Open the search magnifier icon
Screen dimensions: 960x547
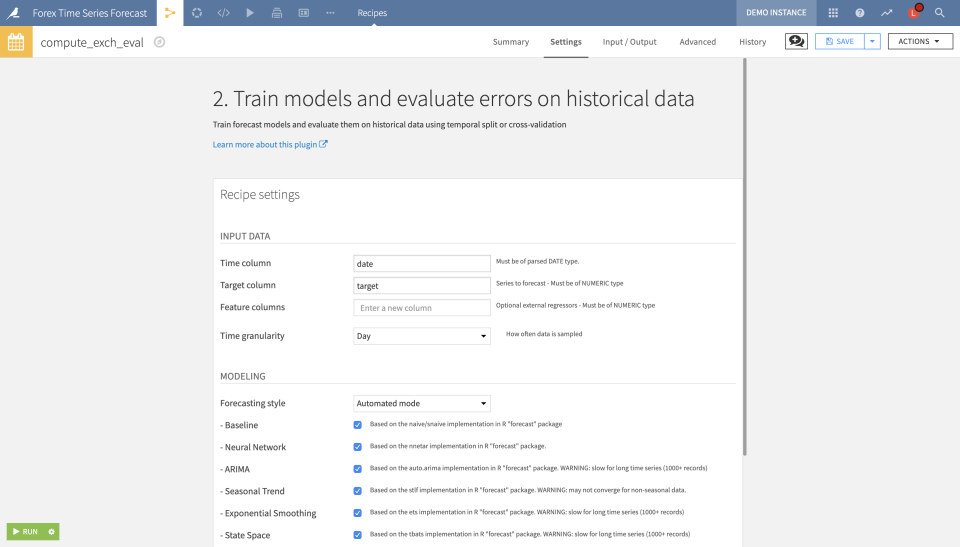(939, 12)
